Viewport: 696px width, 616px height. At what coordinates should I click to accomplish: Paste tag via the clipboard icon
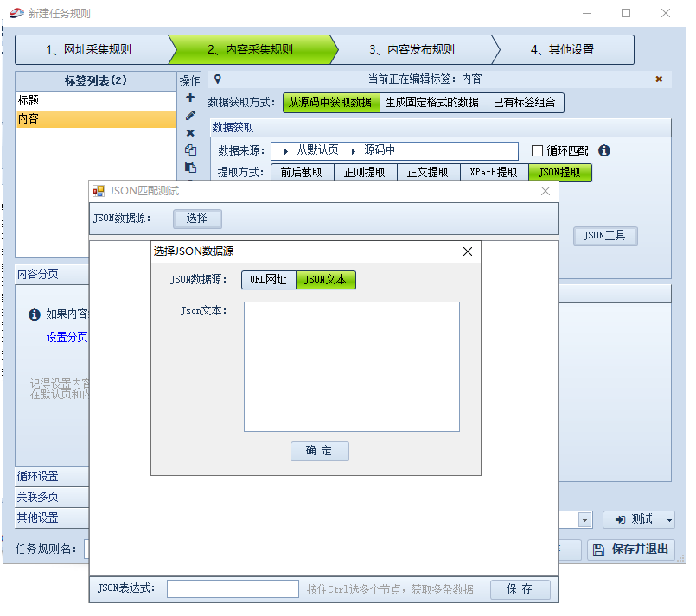click(x=189, y=167)
